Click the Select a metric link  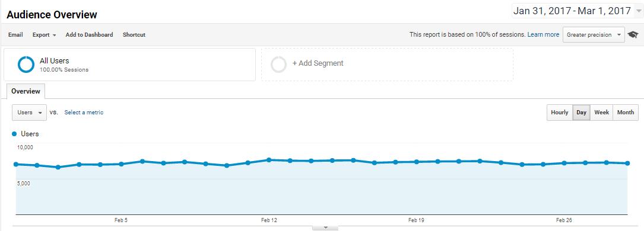point(84,112)
